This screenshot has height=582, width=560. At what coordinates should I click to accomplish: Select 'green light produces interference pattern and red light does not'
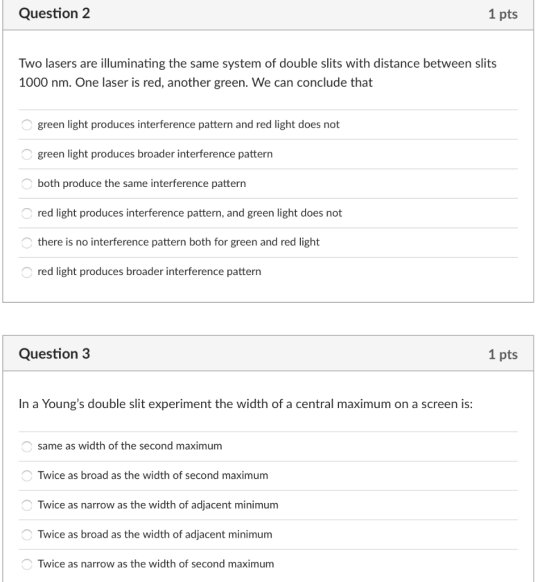click(x=27, y=125)
